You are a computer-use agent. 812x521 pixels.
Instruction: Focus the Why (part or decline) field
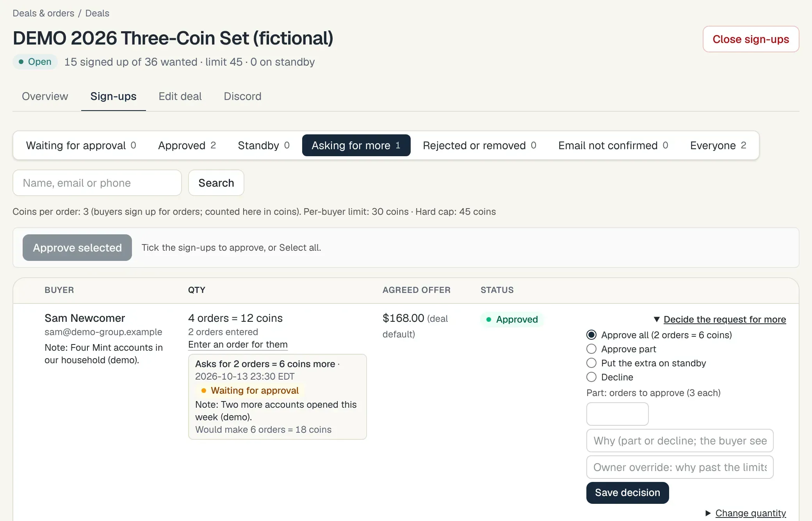coord(680,441)
